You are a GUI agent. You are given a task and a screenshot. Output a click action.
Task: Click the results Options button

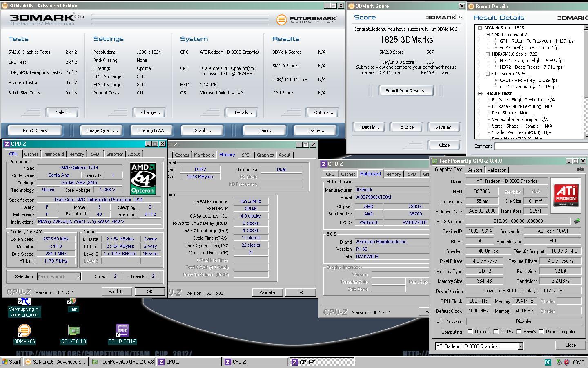[x=323, y=112]
